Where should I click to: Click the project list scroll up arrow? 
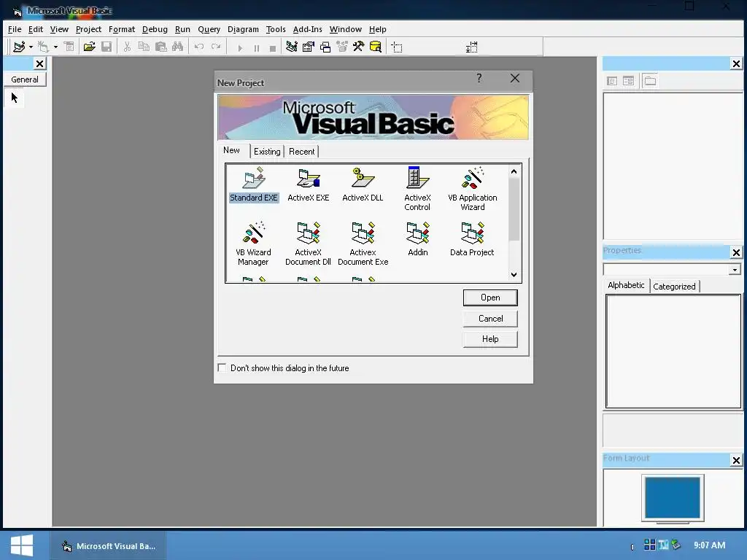[x=514, y=171]
